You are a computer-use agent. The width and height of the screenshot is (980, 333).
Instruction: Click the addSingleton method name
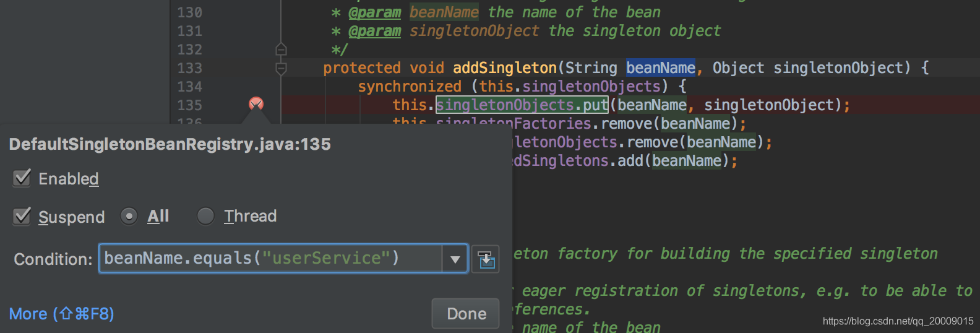click(x=505, y=68)
